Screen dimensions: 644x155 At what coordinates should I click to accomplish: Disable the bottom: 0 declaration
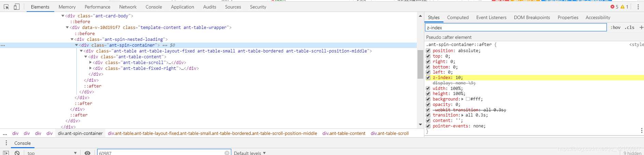pos(428,67)
